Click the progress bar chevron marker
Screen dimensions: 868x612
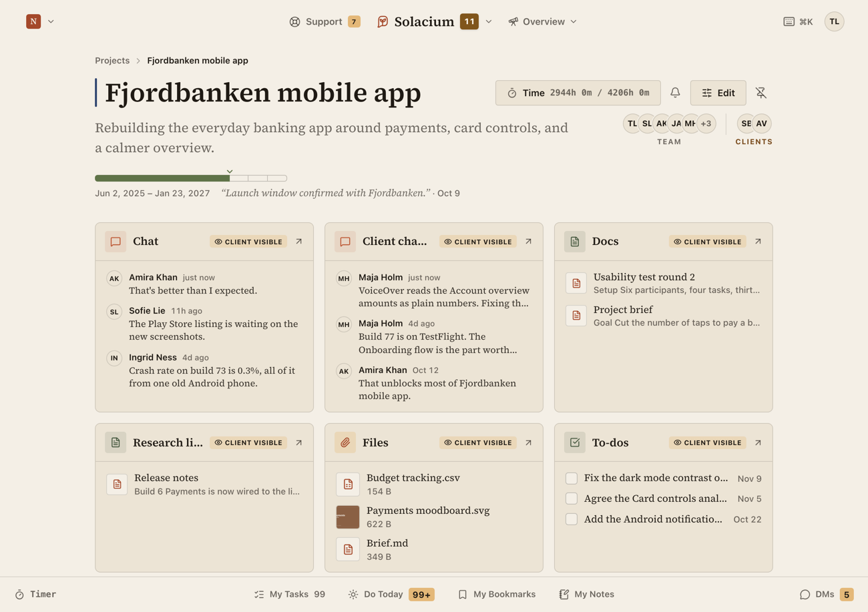(x=230, y=172)
